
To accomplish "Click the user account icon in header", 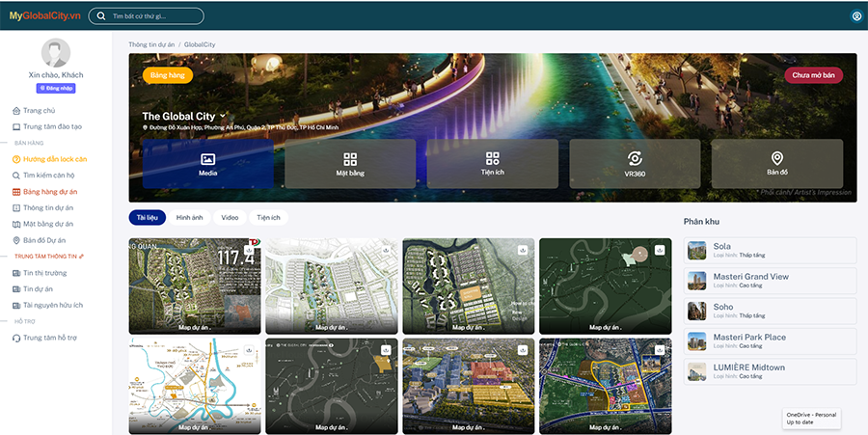I will point(856,16).
